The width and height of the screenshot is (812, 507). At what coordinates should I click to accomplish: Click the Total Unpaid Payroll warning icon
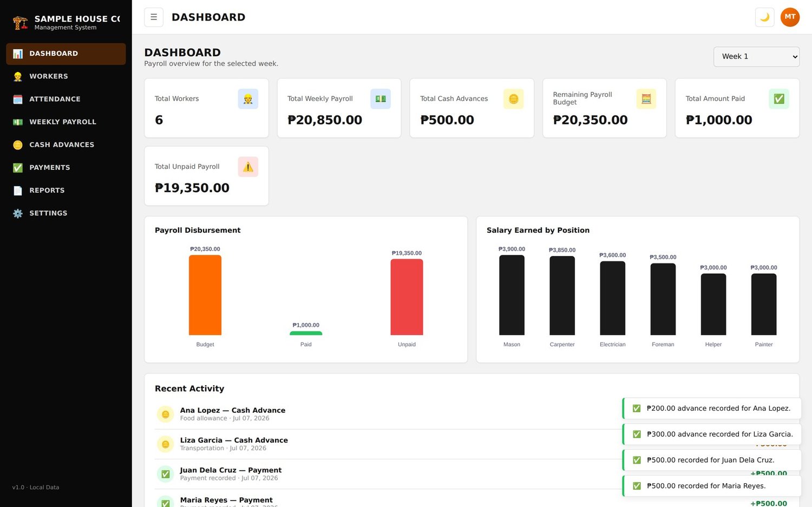point(248,167)
